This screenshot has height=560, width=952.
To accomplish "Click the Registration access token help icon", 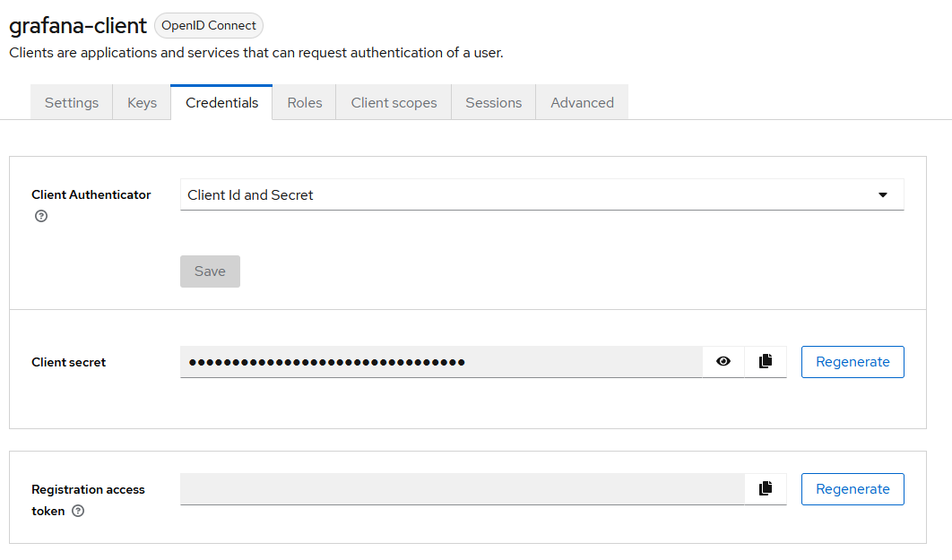I will click(x=78, y=512).
